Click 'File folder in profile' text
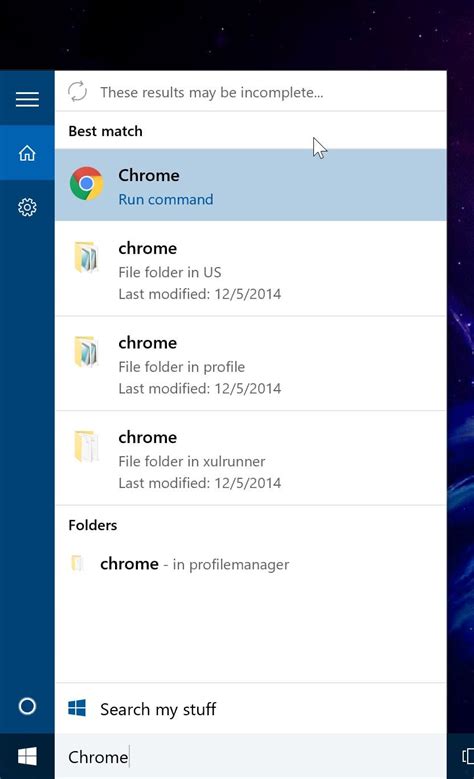The image size is (474, 779). [181, 367]
